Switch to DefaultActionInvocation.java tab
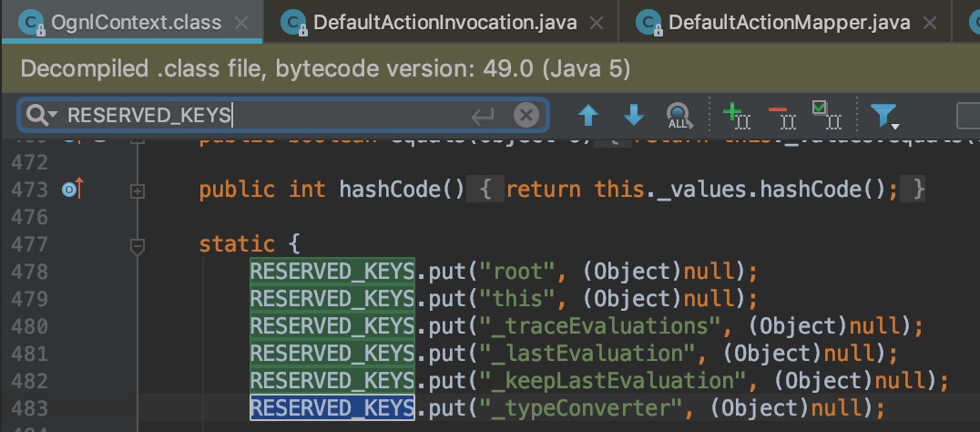This screenshot has height=432, width=980. pos(441,23)
